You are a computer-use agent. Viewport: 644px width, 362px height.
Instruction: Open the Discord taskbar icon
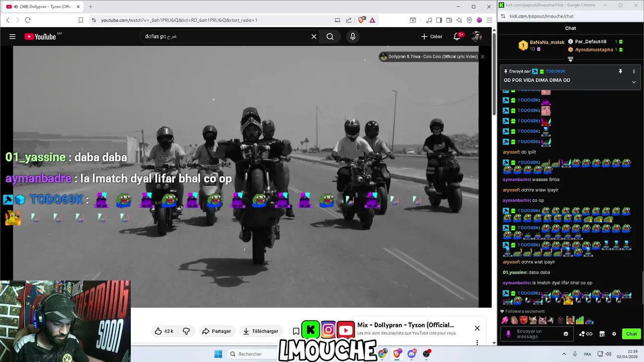(412, 354)
